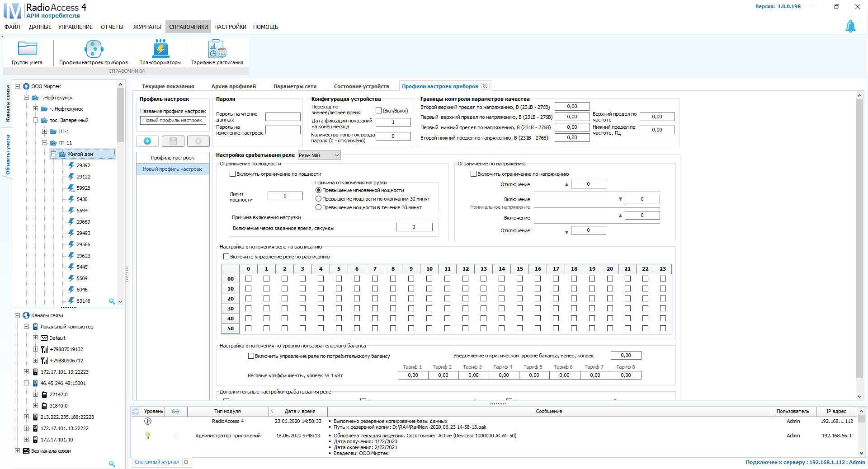Collapse 46.45.246.48:15001 channel
The height and width of the screenshot is (469, 868).
(x=27, y=383)
